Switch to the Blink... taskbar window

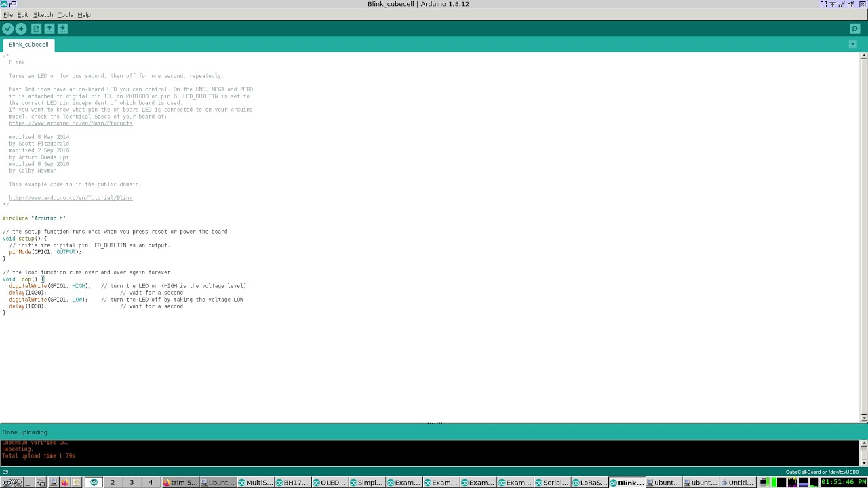coord(627,483)
